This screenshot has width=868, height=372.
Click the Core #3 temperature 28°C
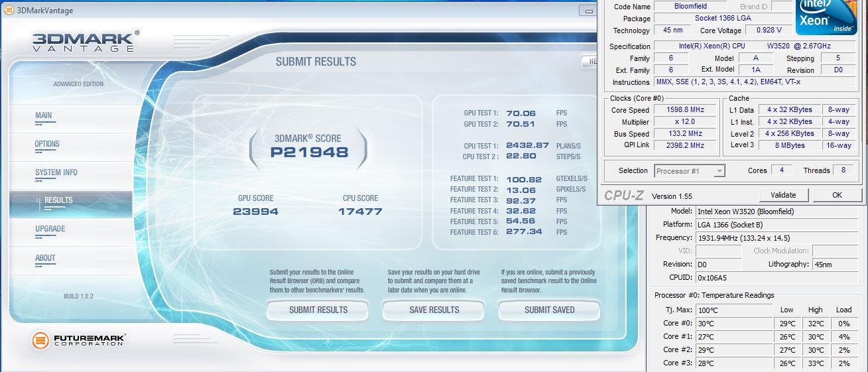pyautogui.click(x=734, y=363)
